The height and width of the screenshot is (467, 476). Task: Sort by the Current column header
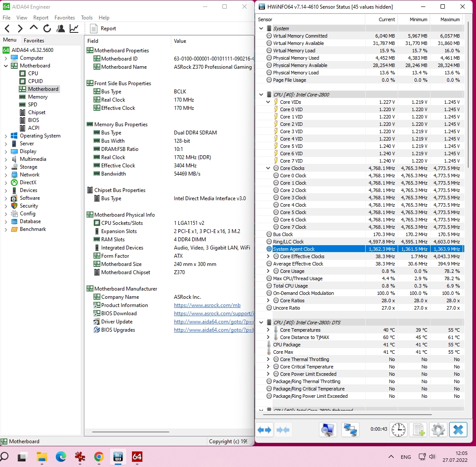(381, 19)
